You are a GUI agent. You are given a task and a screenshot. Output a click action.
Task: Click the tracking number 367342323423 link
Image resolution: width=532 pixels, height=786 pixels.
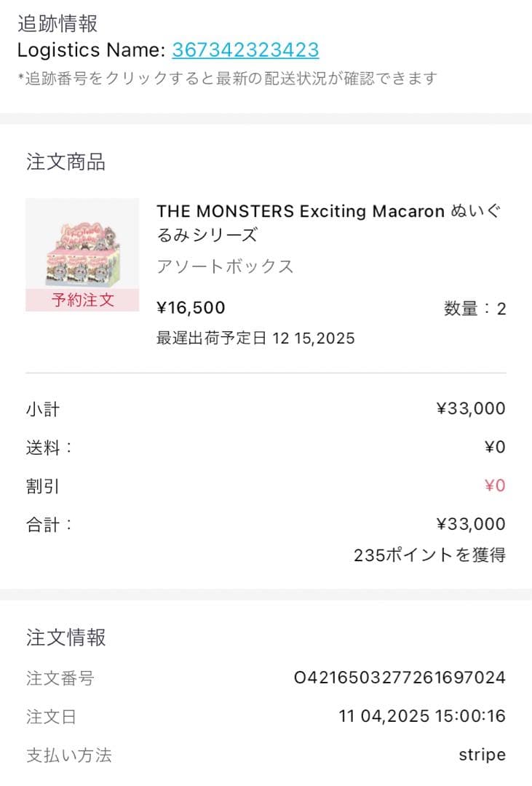point(245,49)
